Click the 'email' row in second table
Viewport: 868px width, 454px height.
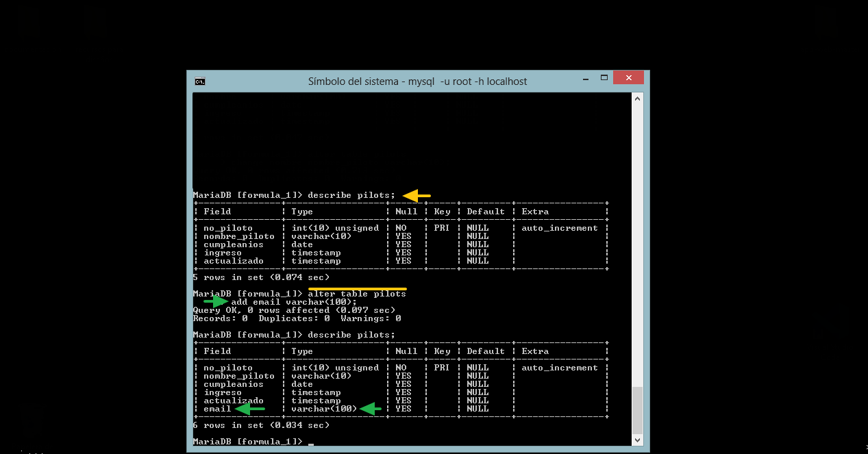217,409
